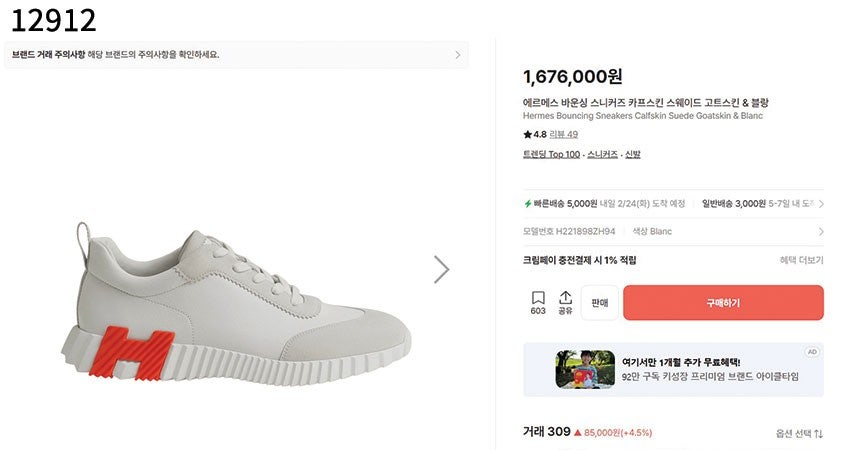860x450 pixels.
Task: Click the 구매하기 buy button
Action: coord(723,302)
